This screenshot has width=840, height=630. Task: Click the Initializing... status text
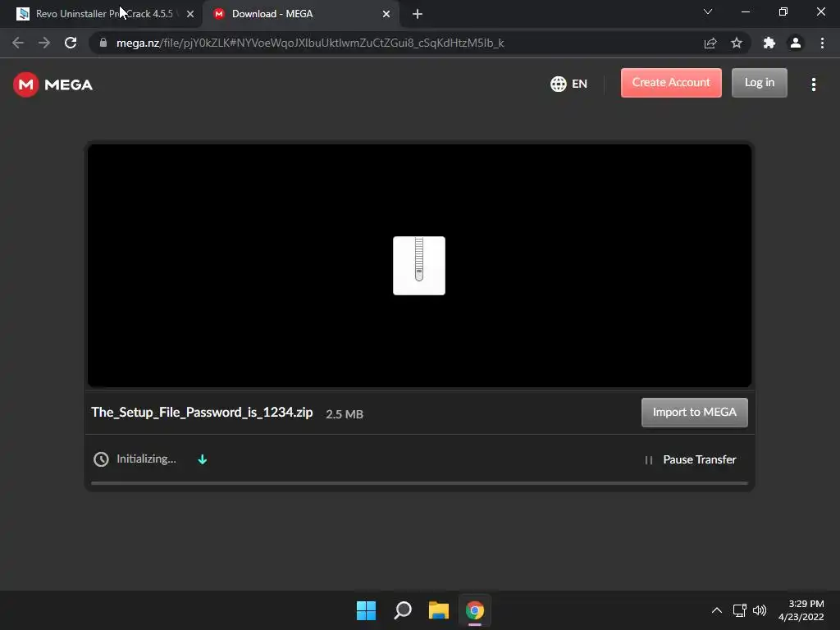pyautogui.click(x=146, y=459)
